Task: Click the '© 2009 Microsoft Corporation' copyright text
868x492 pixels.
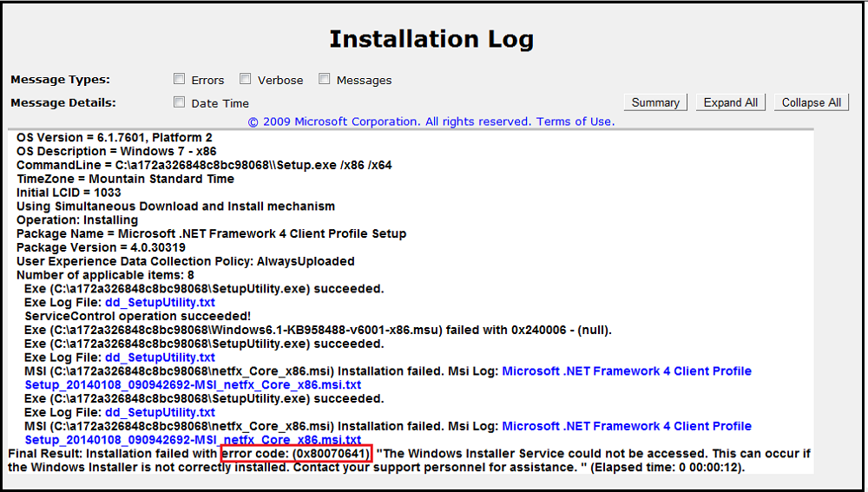Action: click(x=334, y=121)
